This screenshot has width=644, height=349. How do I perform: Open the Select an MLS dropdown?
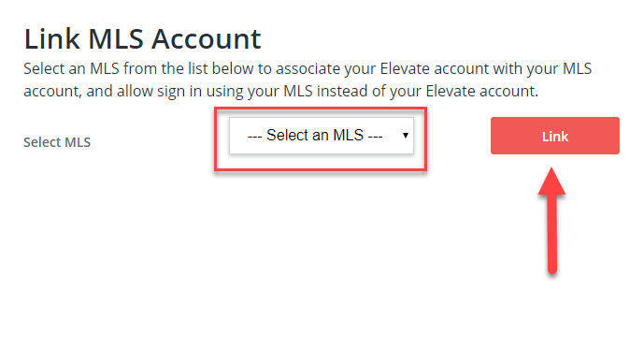click(322, 136)
